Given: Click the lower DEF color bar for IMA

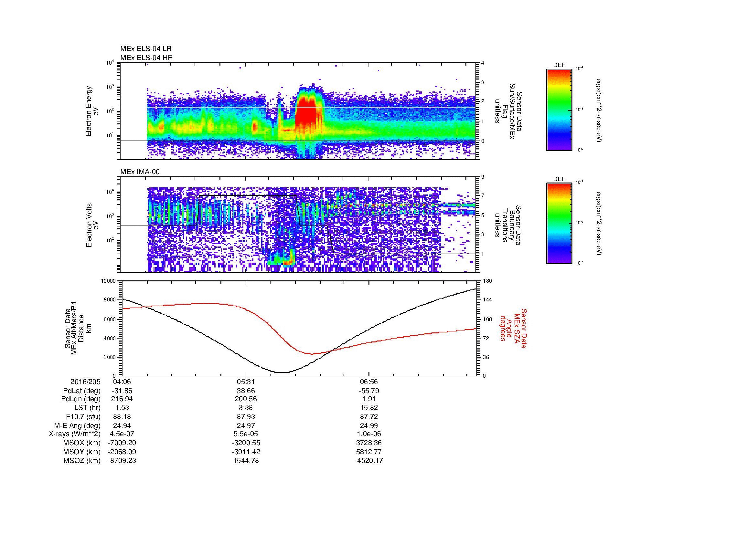Looking at the screenshot, I should coord(559,224).
